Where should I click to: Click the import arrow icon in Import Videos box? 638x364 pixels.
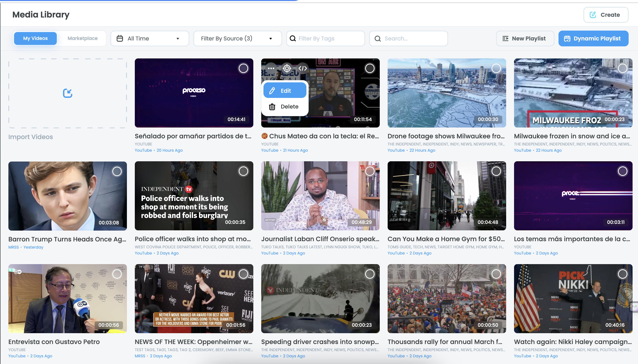tap(68, 93)
